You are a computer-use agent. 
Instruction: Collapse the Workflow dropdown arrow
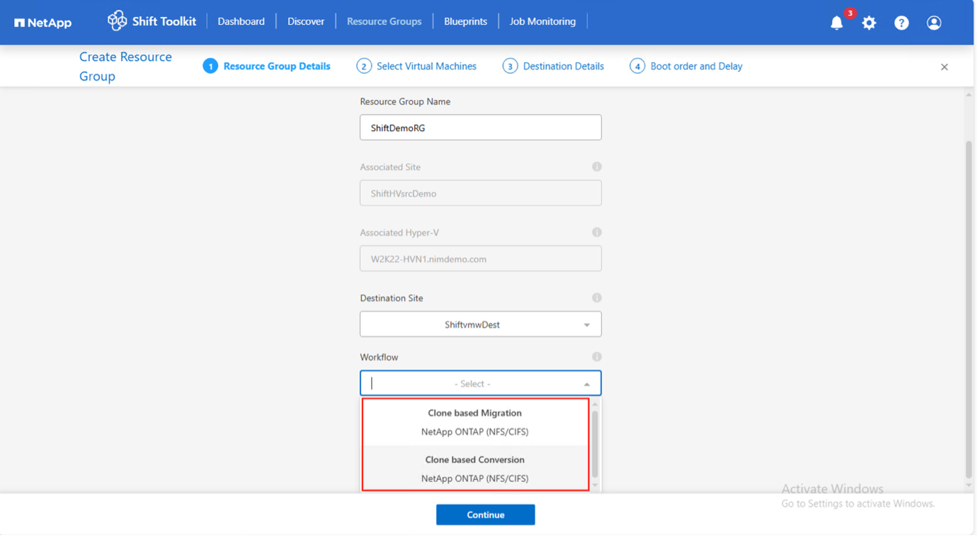click(x=586, y=384)
